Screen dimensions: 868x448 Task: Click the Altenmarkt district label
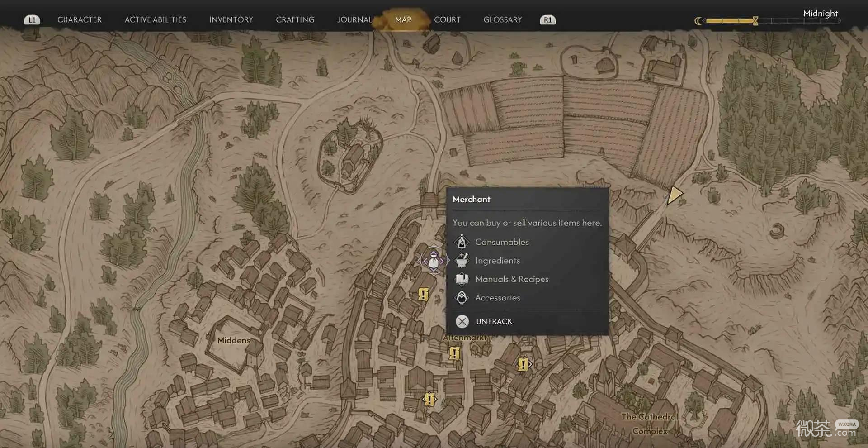click(x=465, y=338)
